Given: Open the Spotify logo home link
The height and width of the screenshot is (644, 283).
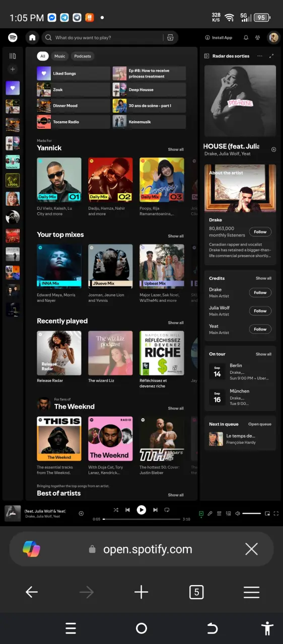Looking at the screenshot, I should coord(13,38).
